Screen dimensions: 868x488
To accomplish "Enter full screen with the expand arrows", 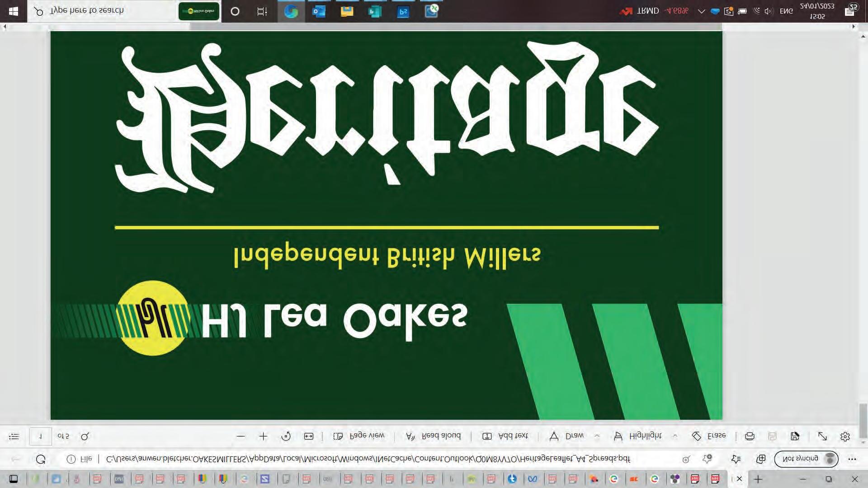I will pyautogui.click(x=822, y=436).
